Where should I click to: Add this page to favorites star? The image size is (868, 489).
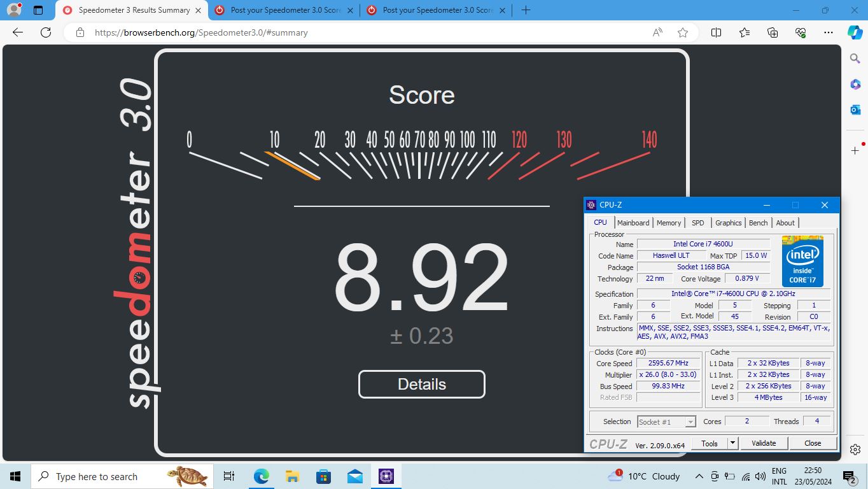(683, 32)
